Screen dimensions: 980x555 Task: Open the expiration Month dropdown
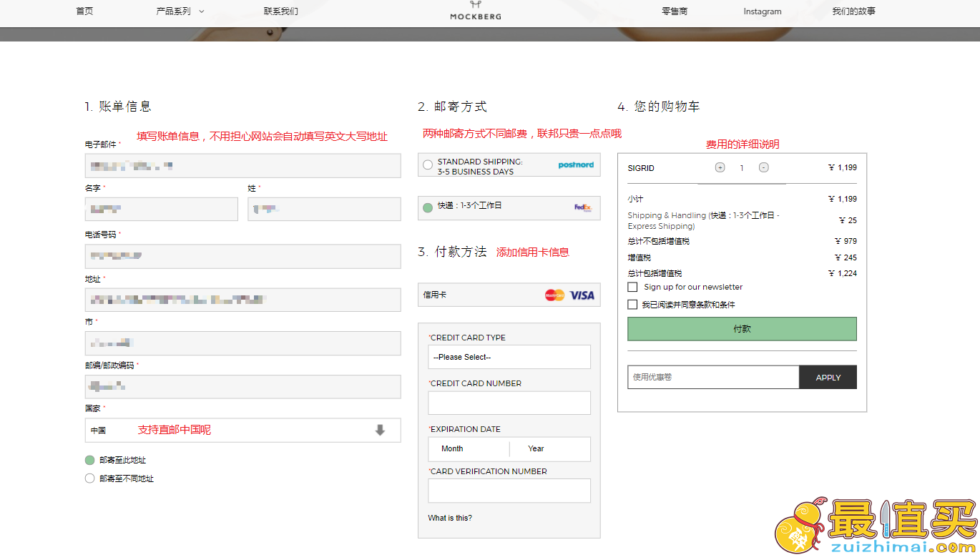click(x=469, y=449)
